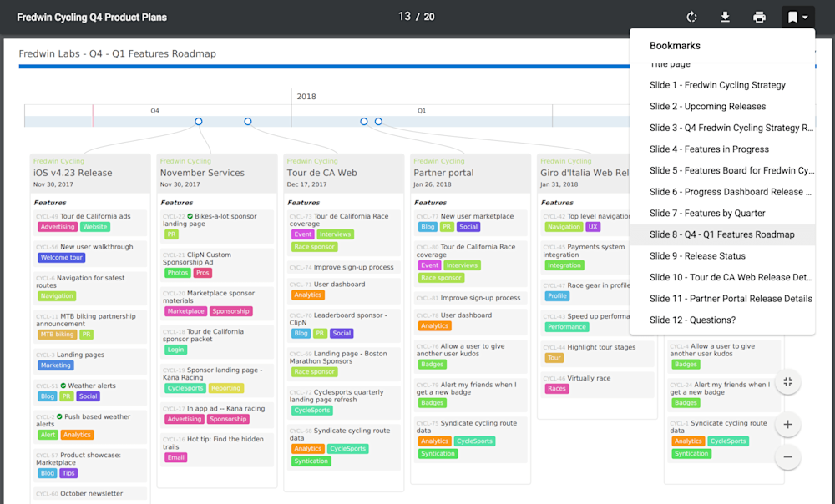The height and width of the screenshot is (504, 835).
Task: Download the Fredwin Cycling product plan
Action: point(726,16)
